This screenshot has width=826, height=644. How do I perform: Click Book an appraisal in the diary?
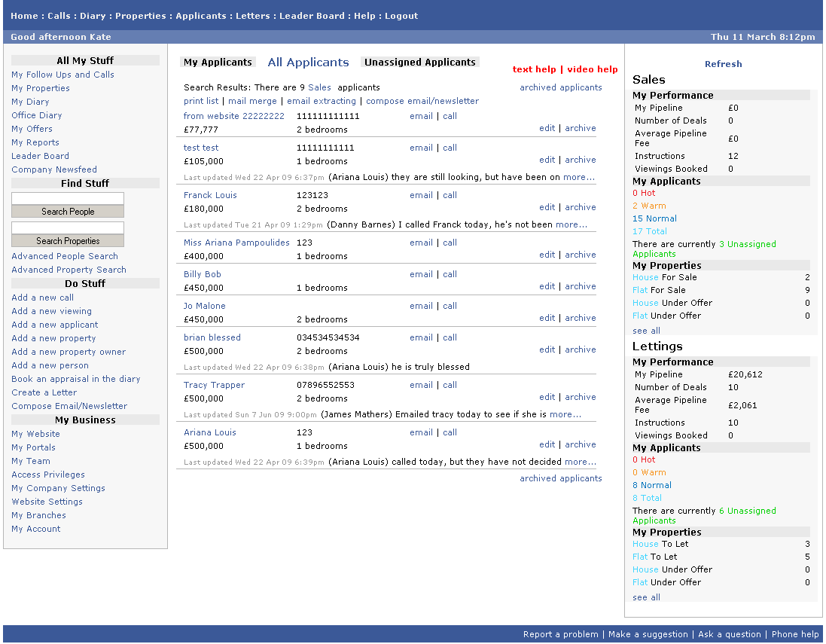76,379
